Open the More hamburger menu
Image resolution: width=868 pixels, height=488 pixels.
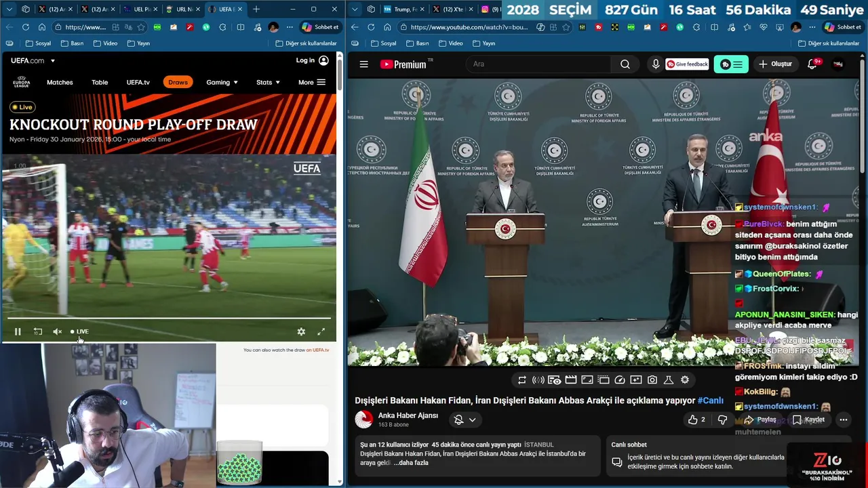click(312, 82)
